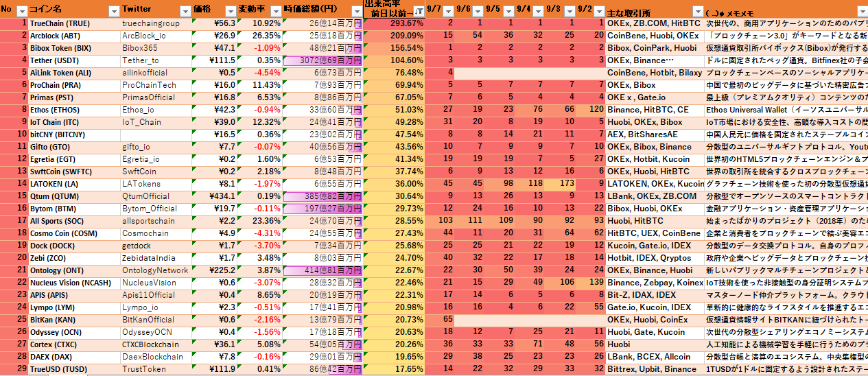Open the 9/7 column filter dropdown
The width and height of the screenshot is (868, 376).
coord(447,11)
